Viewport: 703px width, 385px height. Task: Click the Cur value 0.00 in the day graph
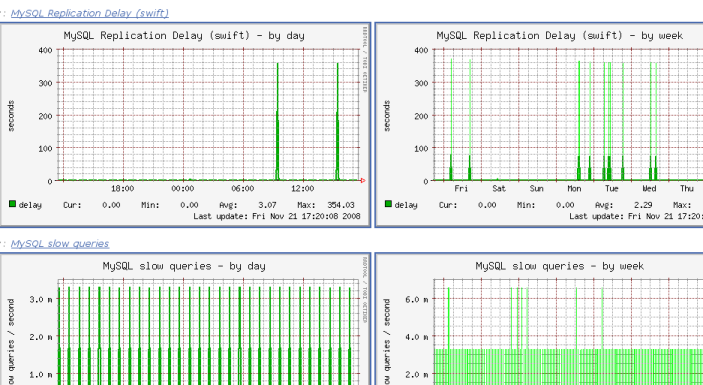tap(111, 205)
